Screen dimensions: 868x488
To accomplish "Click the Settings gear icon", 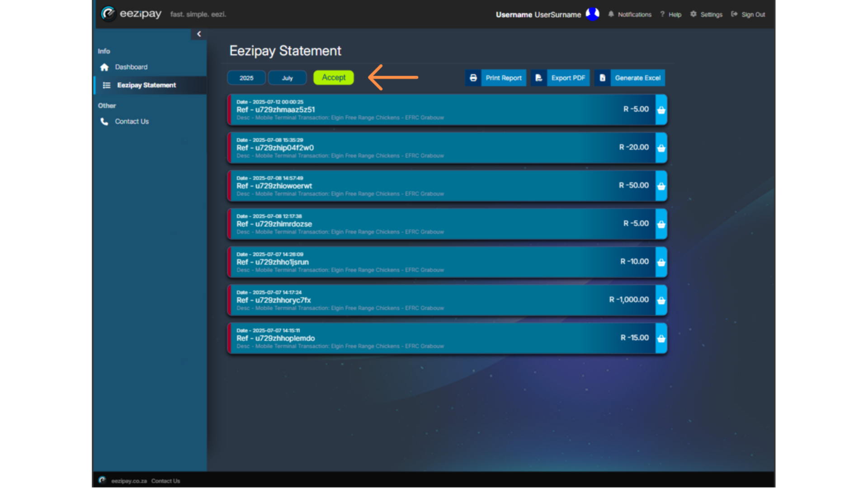I will pos(693,14).
